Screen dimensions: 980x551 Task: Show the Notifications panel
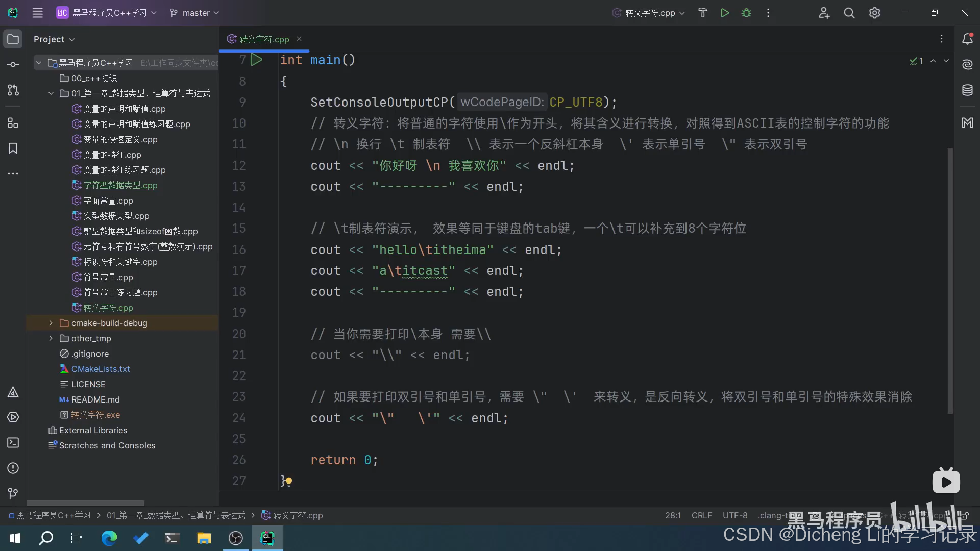point(967,39)
